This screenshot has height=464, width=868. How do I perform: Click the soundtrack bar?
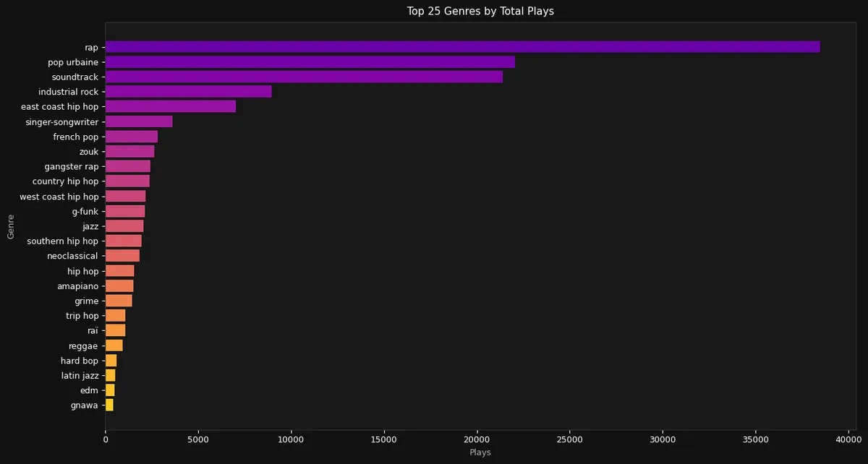[x=304, y=77]
